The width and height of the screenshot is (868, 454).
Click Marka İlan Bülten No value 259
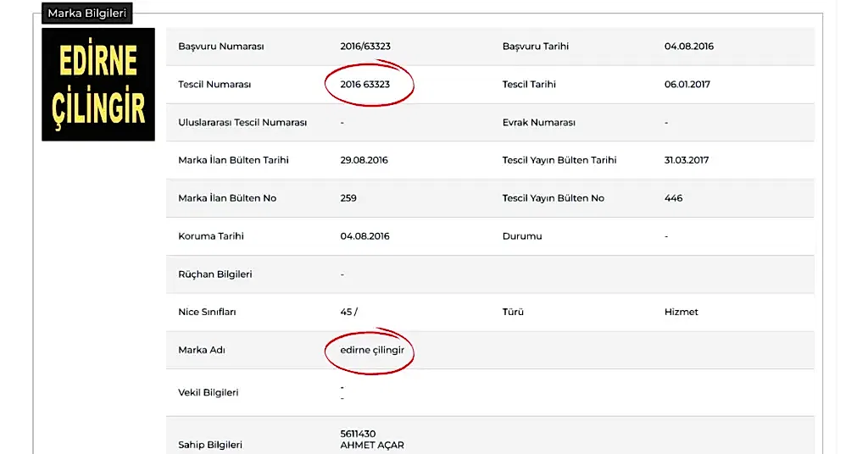(x=348, y=198)
